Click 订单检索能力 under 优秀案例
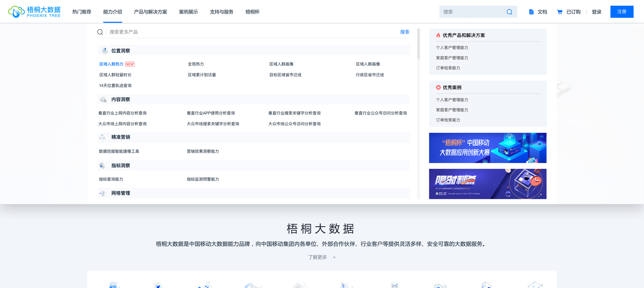This screenshot has height=288, width=644. pyautogui.click(x=448, y=120)
